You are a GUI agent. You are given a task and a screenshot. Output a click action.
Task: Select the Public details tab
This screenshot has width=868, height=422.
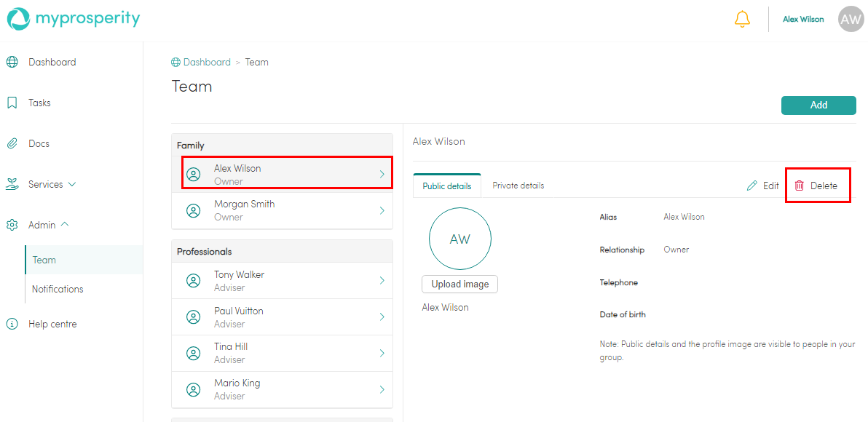point(446,186)
